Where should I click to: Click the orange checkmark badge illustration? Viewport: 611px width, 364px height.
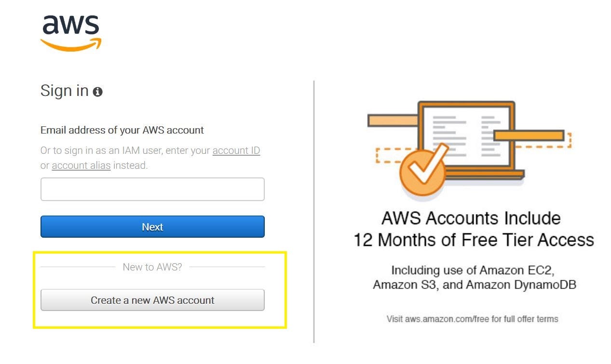click(422, 171)
